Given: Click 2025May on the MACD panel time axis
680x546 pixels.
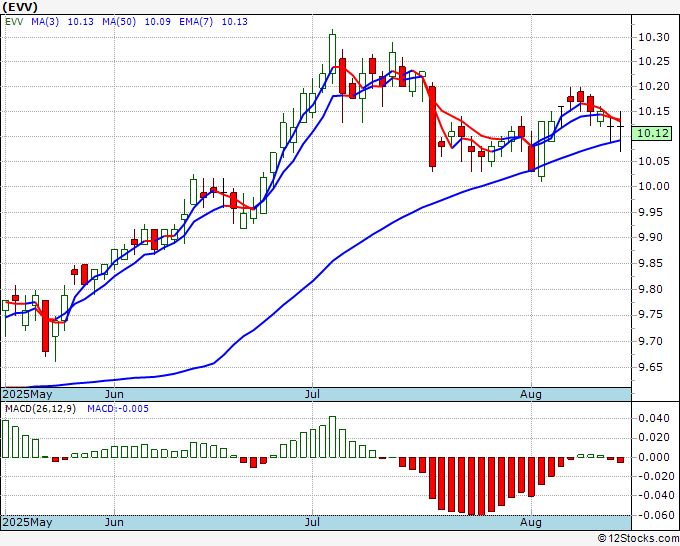Looking at the screenshot, I should tap(27, 522).
